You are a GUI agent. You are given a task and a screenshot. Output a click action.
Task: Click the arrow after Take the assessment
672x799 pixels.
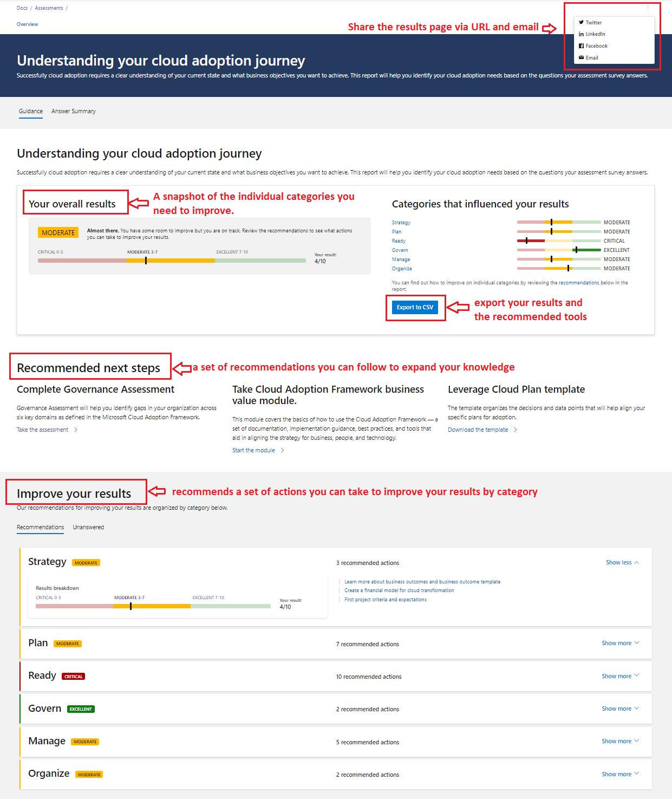point(76,429)
